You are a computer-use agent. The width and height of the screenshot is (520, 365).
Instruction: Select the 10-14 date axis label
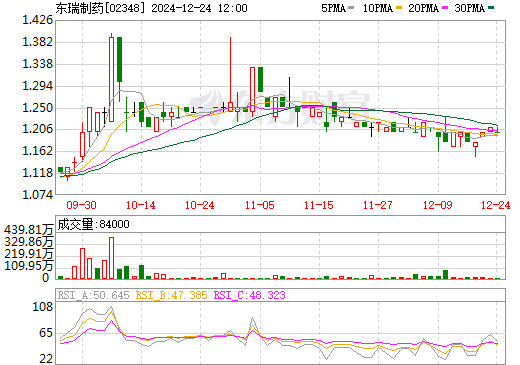pyautogui.click(x=141, y=205)
